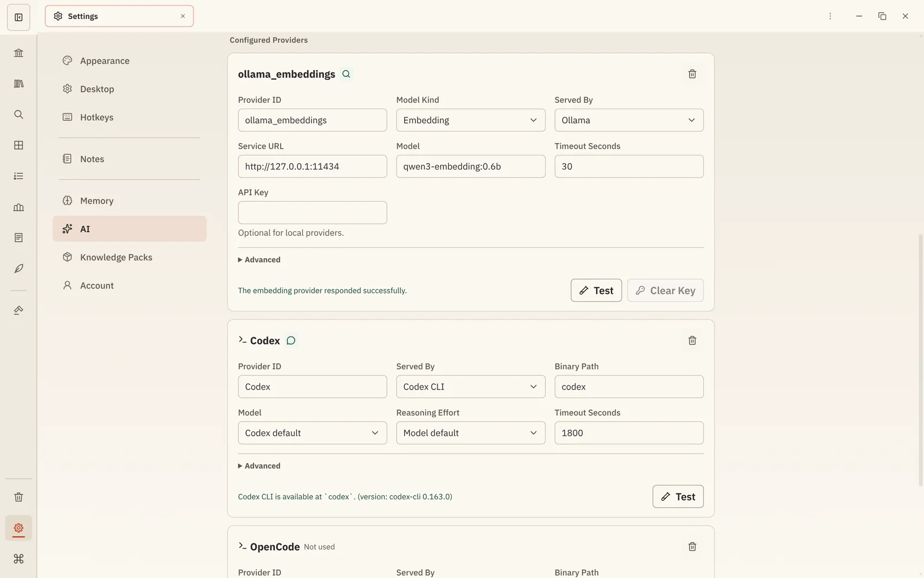Viewport: 924px width, 578px height.
Task: Click the search icon beside ollama_embeddings
Action: click(346, 74)
